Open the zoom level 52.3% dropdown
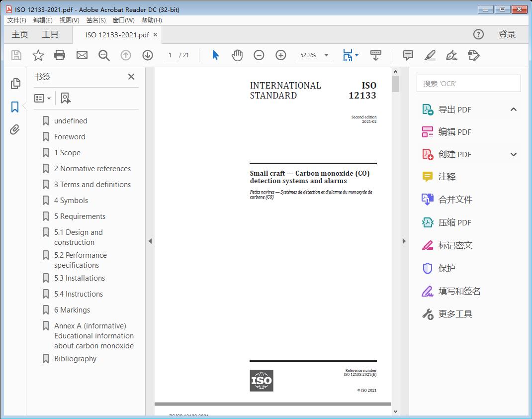This screenshot has width=532, height=419. coord(327,55)
